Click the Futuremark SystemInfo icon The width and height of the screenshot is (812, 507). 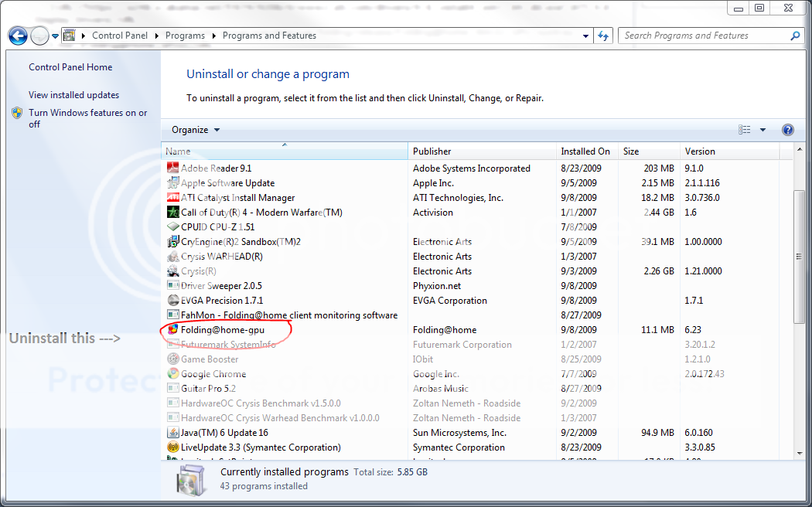tap(173, 344)
